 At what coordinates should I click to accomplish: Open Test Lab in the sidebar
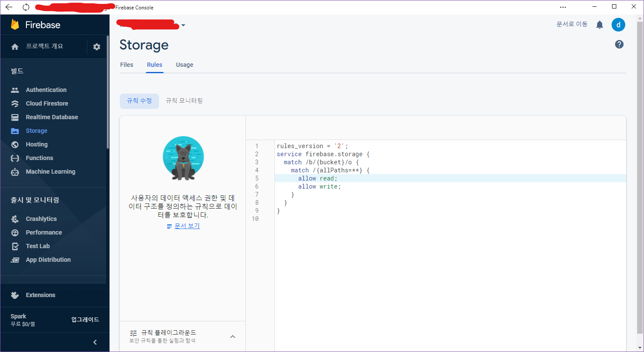coord(38,246)
